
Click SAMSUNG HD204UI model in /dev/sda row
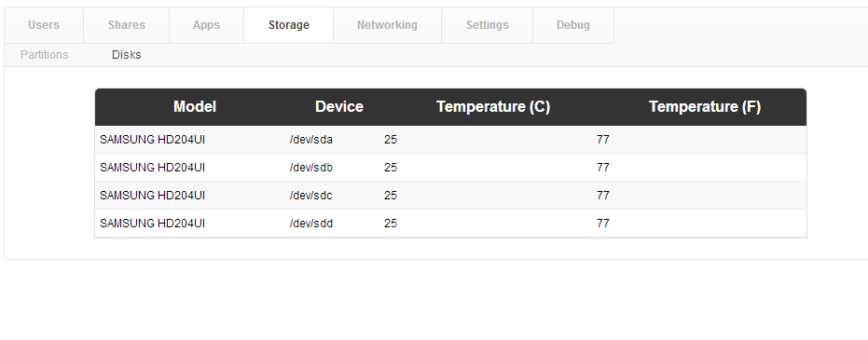click(x=152, y=140)
